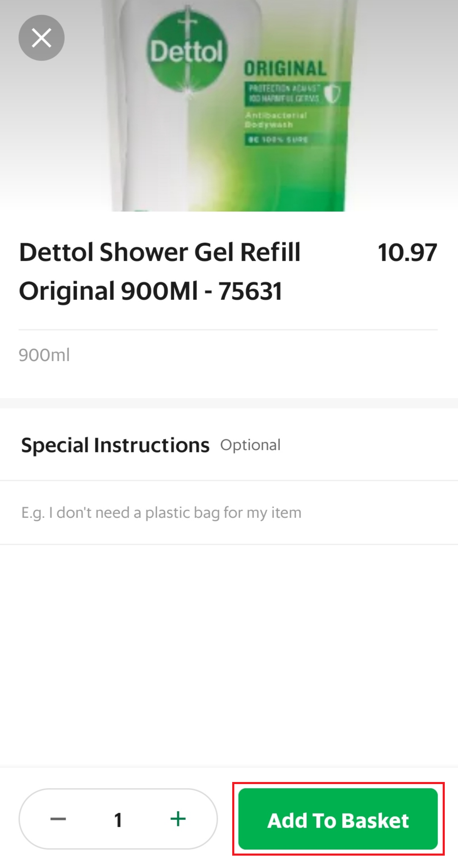Tap the 75631 product code in the title
This screenshot has height=868, width=458.
[x=251, y=291]
